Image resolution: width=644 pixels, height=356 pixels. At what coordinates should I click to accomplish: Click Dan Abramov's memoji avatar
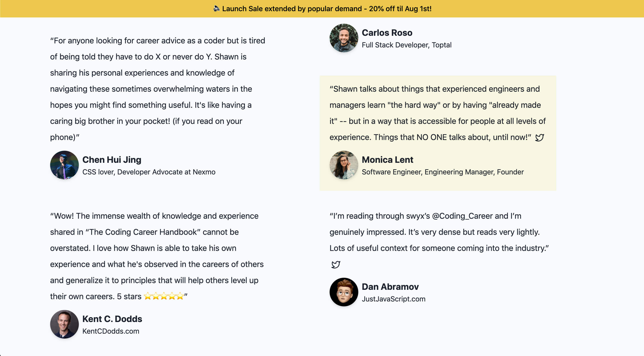point(344,292)
